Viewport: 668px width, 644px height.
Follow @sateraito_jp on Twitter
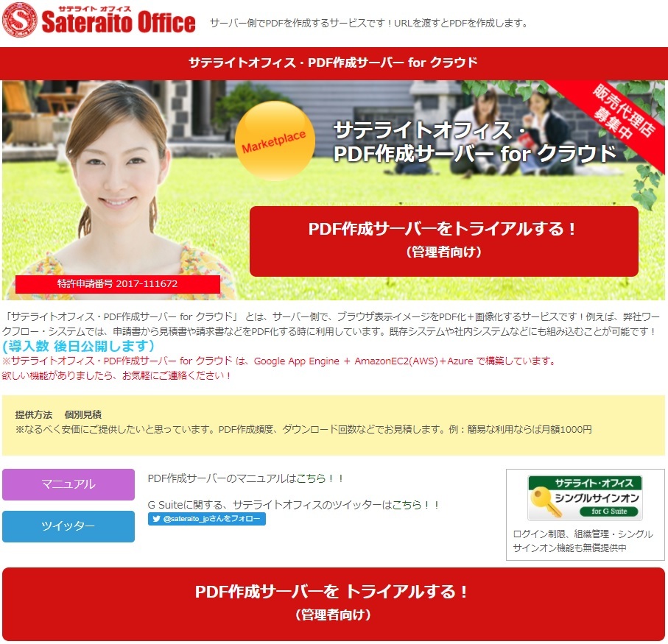tap(207, 519)
